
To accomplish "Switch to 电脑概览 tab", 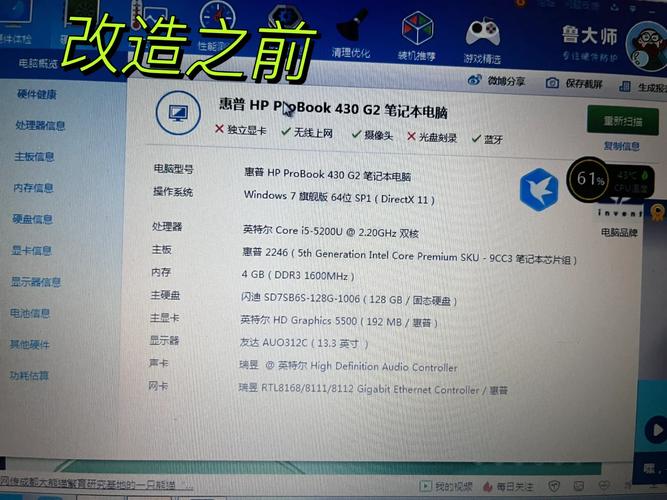I will tap(38, 64).
